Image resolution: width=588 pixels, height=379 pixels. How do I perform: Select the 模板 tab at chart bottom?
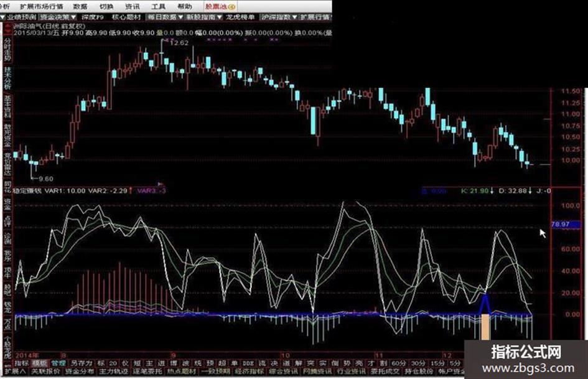(39, 363)
